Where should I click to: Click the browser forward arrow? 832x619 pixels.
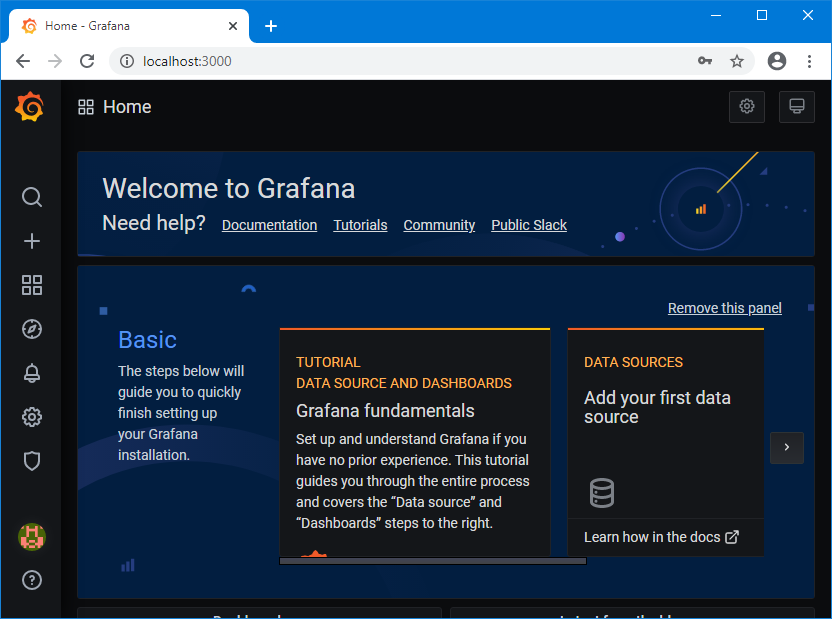pos(55,61)
